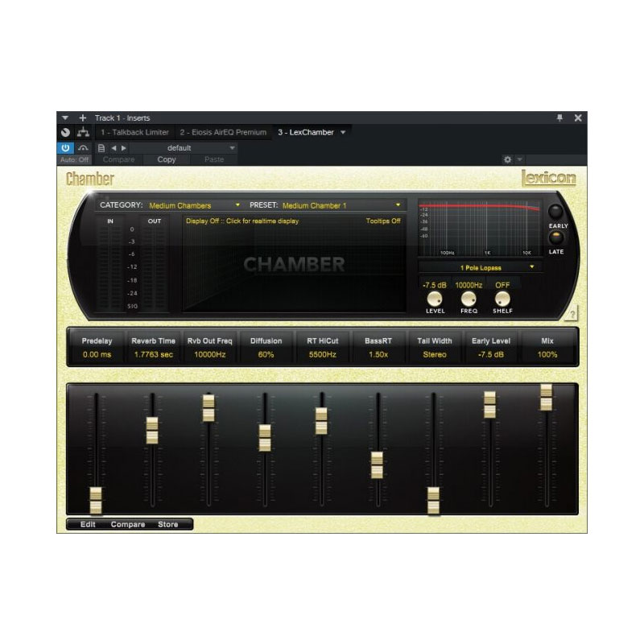The height and width of the screenshot is (644, 644).
Task: Click the Mix 100% parameter
Action: click(547, 348)
